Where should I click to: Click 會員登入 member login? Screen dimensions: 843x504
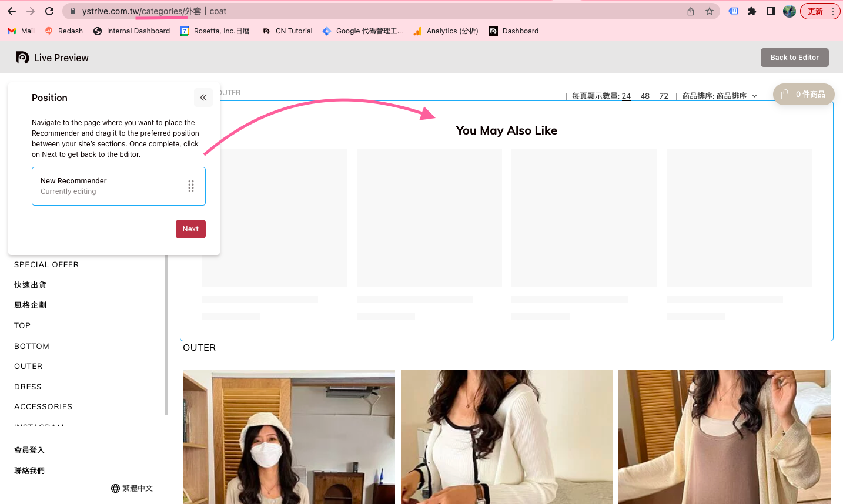tap(29, 450)
